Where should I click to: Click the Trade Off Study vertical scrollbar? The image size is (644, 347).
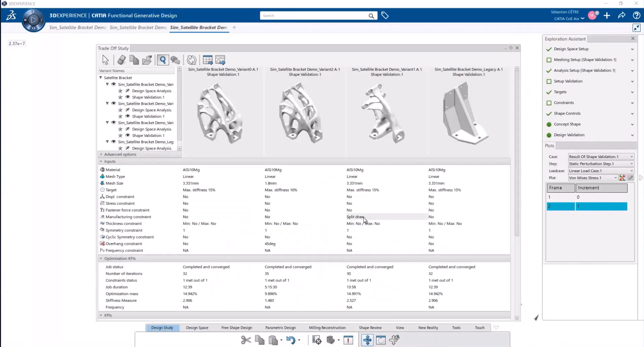[x=517, y=151]
